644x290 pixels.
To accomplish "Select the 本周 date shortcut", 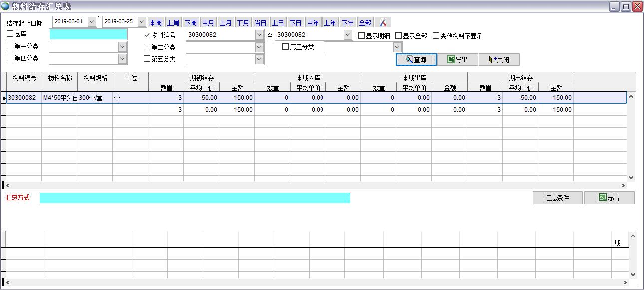I will pos(155,23).
